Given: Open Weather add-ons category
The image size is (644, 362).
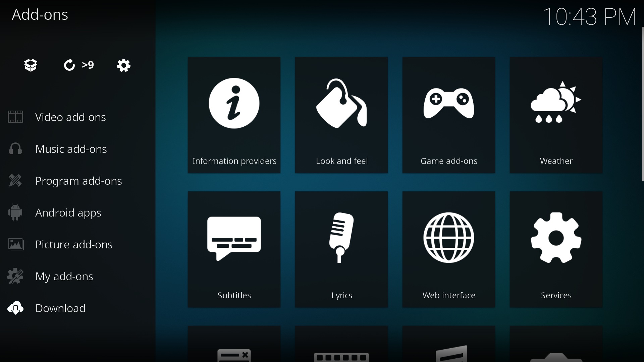Looking at the screenshot, I should click(x=556, y=115).
